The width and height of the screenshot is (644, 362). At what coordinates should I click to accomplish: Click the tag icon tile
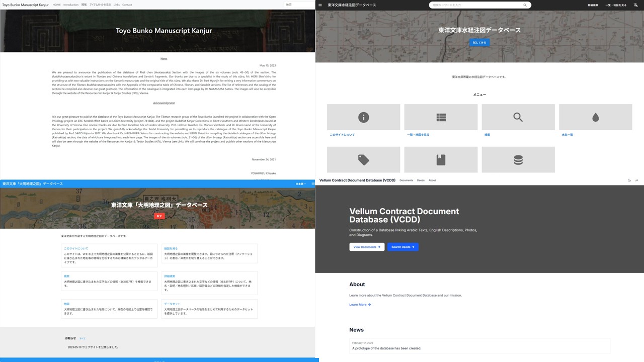363,160
